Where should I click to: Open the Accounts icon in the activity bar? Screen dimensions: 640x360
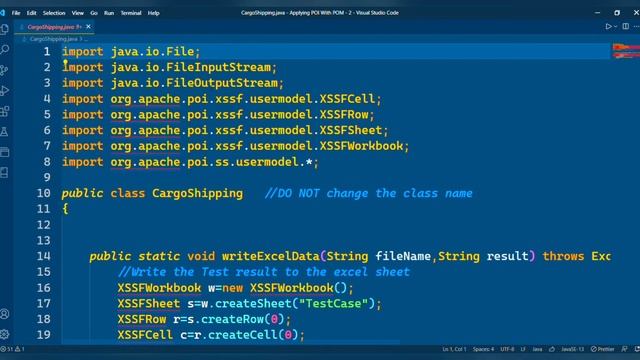[x=4, y=314]
